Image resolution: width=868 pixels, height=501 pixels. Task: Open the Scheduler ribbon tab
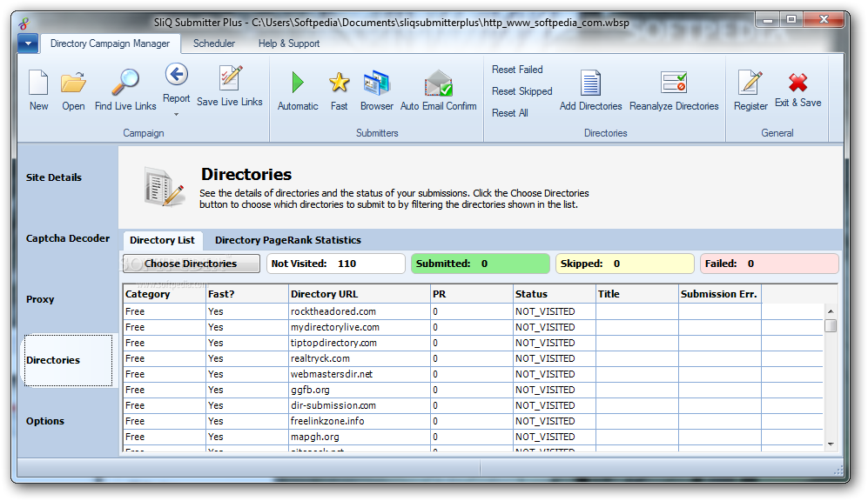[213, 43]
